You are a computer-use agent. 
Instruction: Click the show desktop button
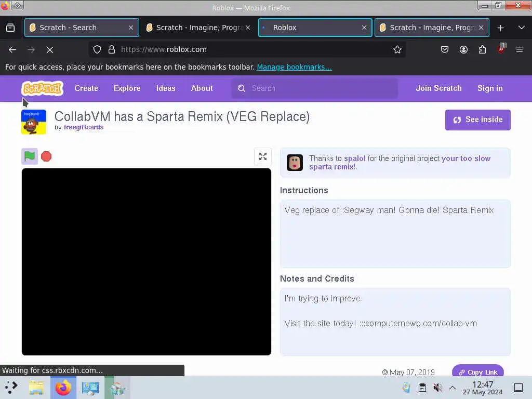pyautogui.click(x=518, y=388)
